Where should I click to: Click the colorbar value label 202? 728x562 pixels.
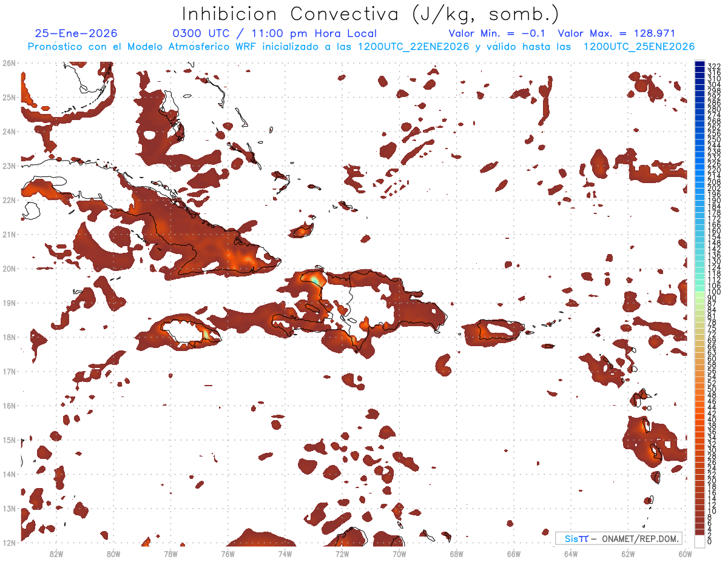pyautogui.click(x=714, y=188)
